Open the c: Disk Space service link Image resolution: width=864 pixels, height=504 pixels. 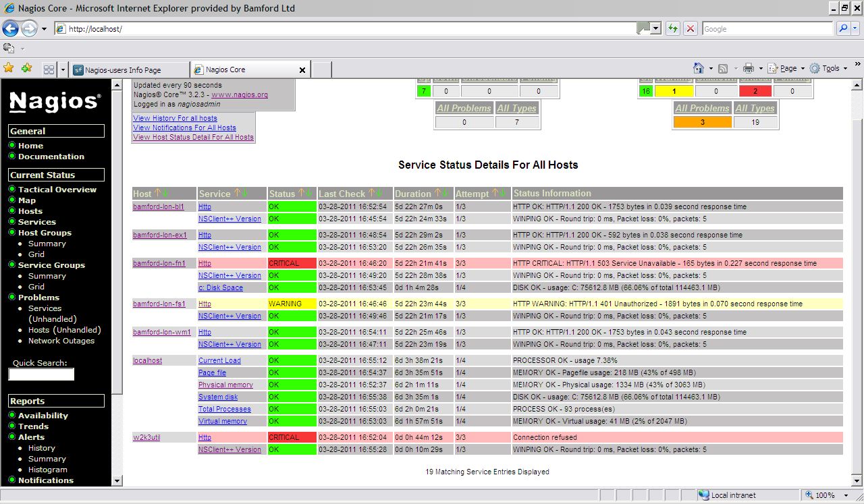(x=221, y=287)
